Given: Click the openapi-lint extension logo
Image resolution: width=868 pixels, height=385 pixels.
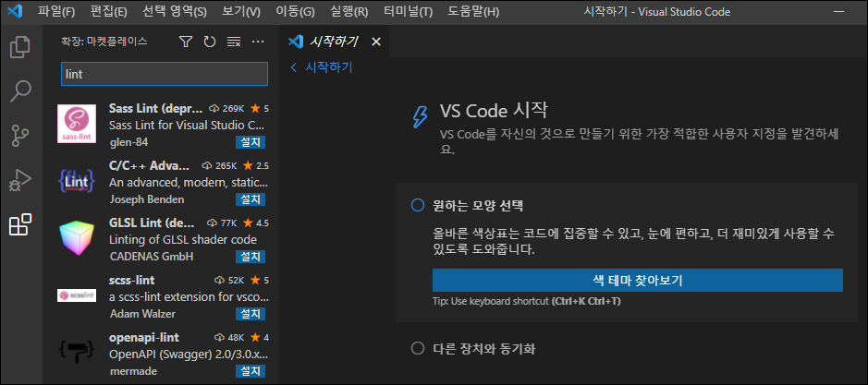Looking at the screenshot, I should [x=77, y=353].
